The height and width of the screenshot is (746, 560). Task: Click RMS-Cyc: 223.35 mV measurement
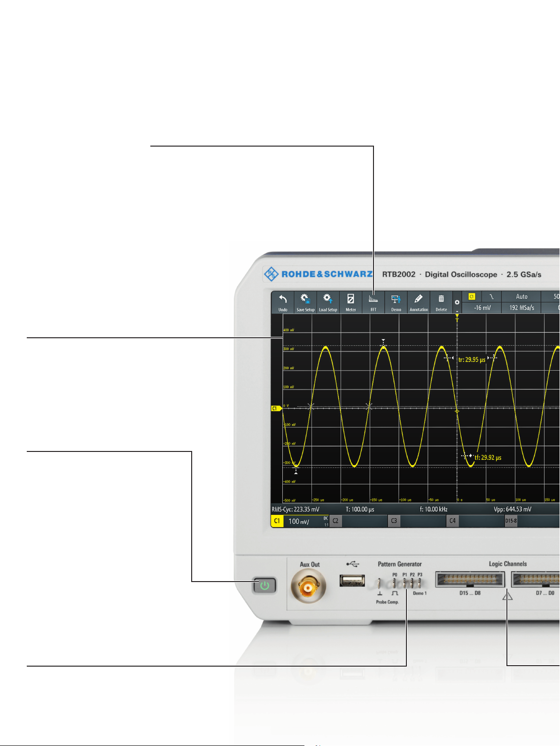[x=296, y=509]
